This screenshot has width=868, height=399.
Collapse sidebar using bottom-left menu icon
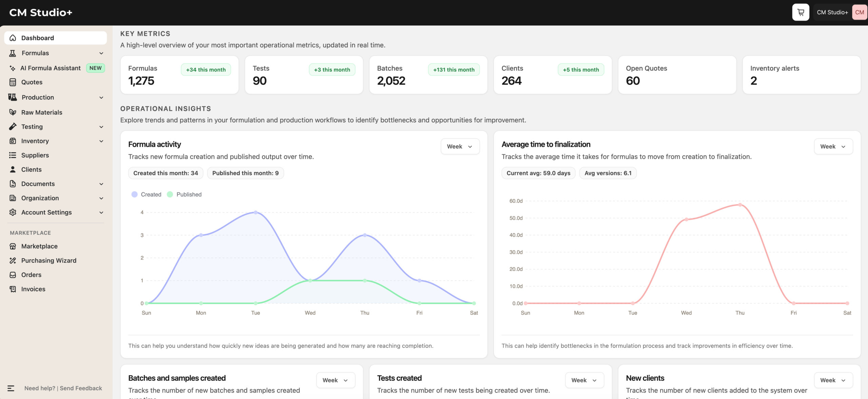click(11, 388)
